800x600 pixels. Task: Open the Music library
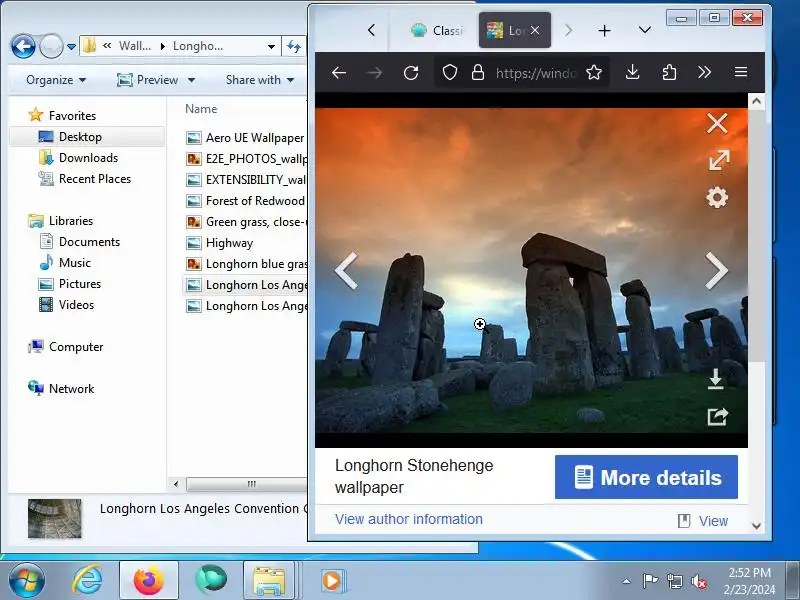click(x=74, y=262)
